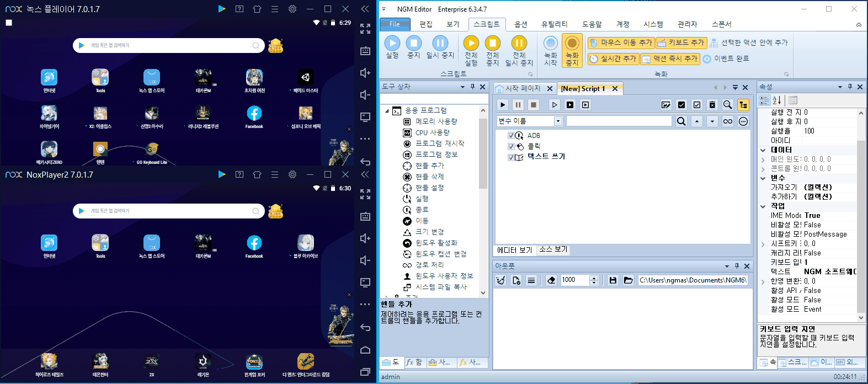868x384 pixels.
Task: Open the 편집 ribbon tab
Action: [426, 24]
